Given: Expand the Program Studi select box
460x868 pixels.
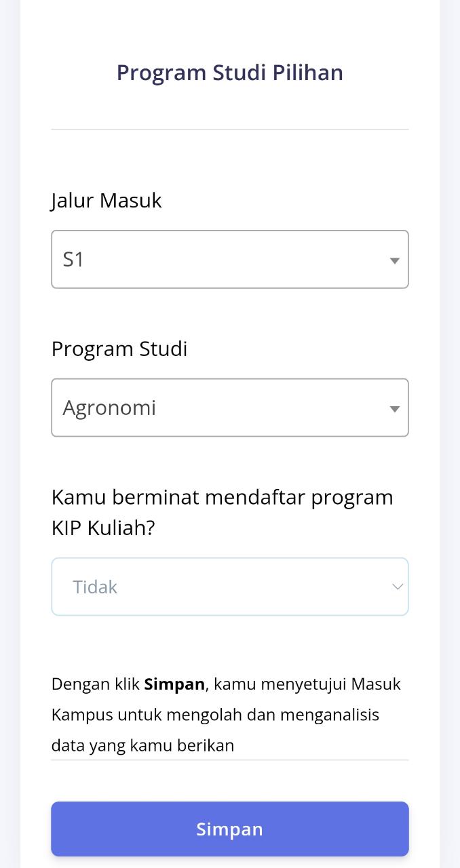Looking at the screenshot, I should (229, 408).
